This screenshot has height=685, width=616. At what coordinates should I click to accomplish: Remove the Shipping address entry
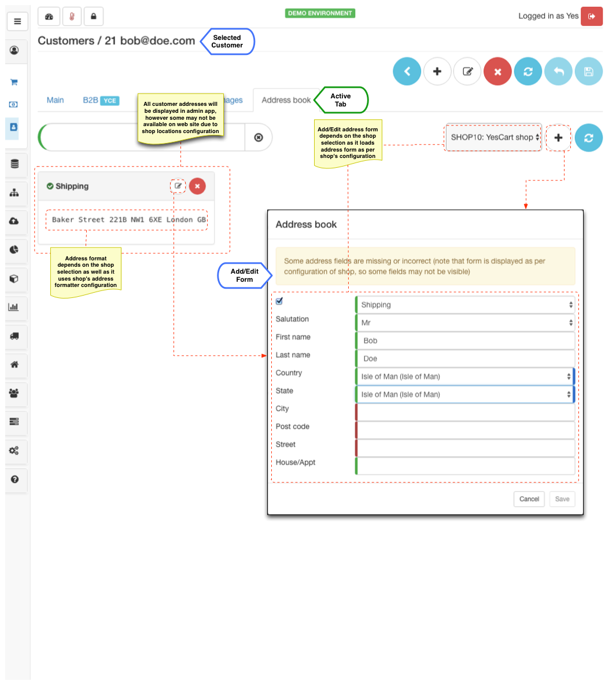click(197, 186)
